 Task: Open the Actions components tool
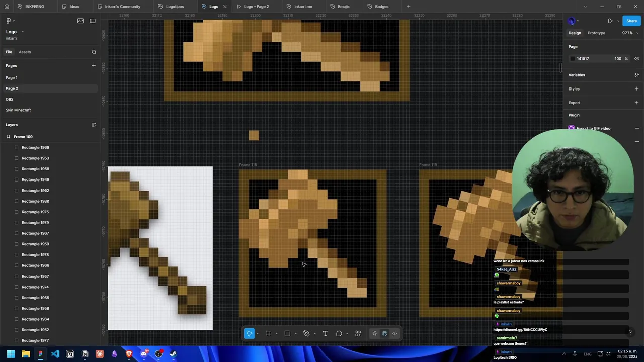pos(358,334)
